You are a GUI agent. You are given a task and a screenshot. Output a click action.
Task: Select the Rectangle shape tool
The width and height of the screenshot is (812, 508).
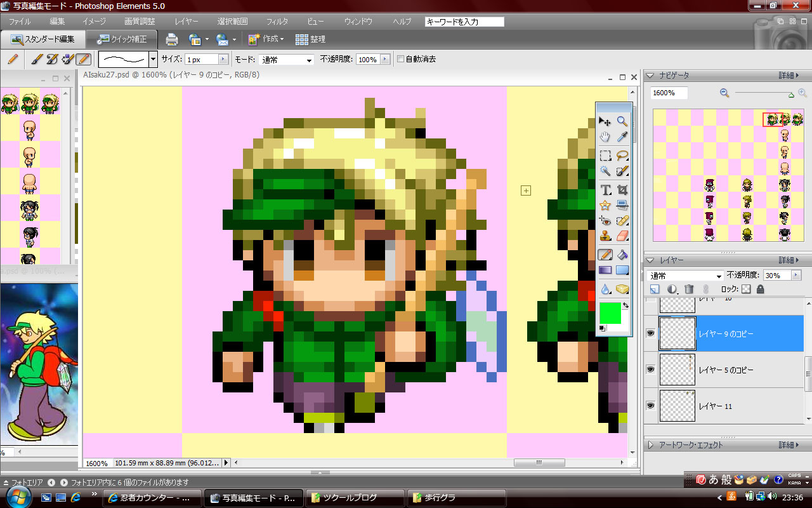622,271
